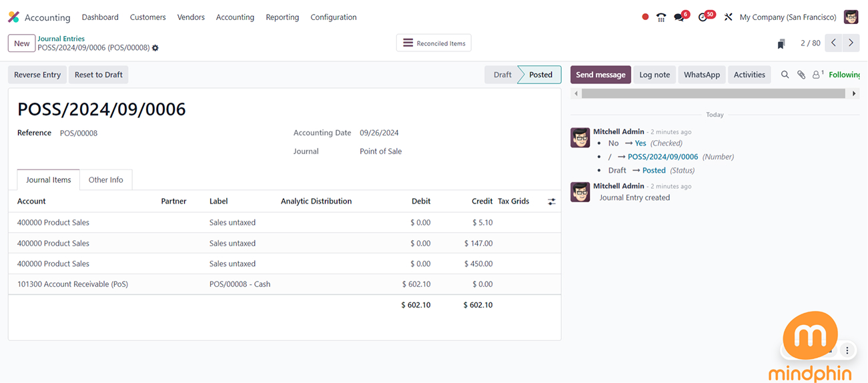Open the Vendors menu

click(x=191, y=17)
